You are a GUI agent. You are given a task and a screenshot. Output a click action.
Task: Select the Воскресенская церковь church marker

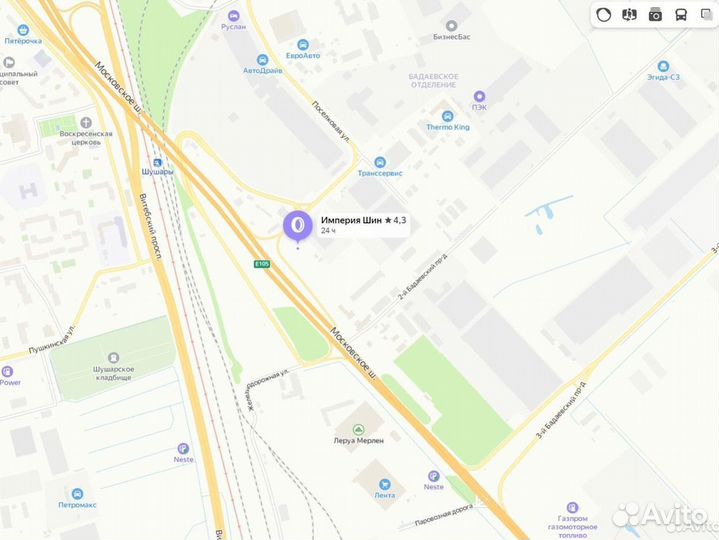pyautogui.click(x=86, y=122)
